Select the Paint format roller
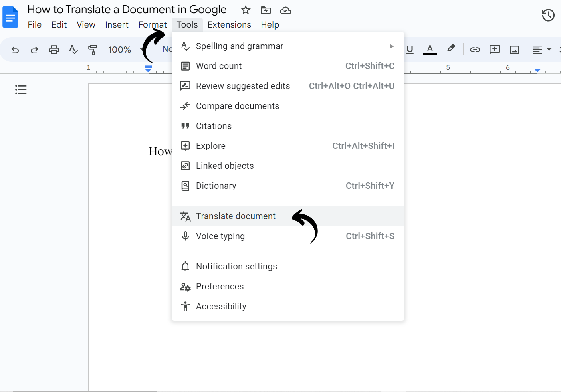 [93, 49]
